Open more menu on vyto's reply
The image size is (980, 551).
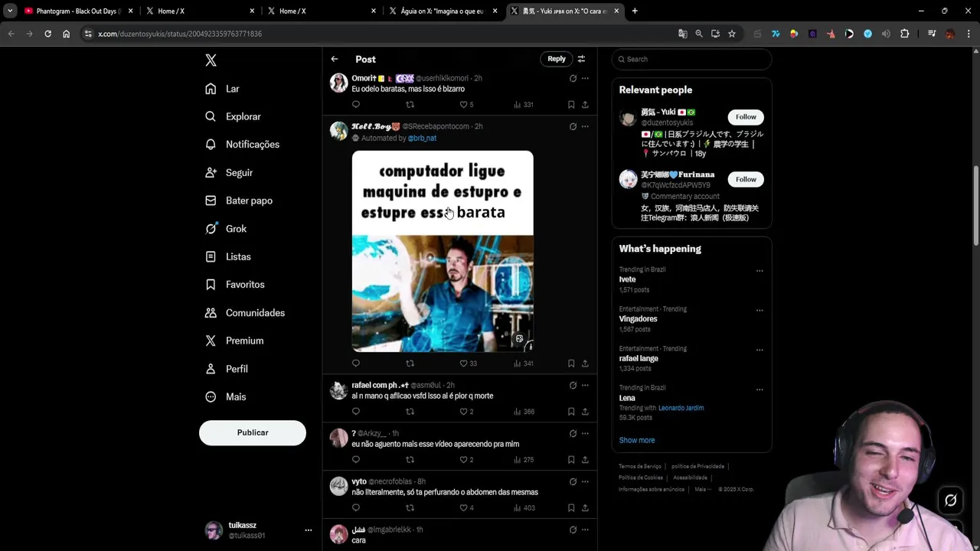[585, 482]
